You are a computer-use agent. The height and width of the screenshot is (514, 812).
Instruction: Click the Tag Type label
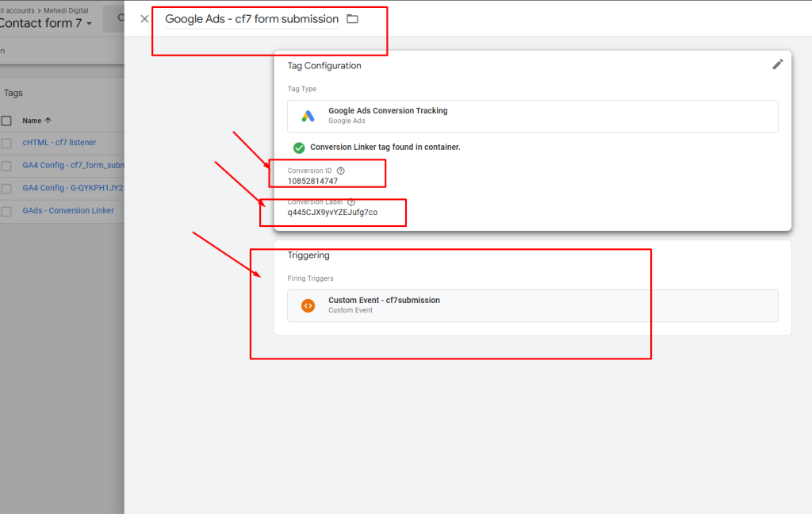pyautogui.click(x=302, y=89)
